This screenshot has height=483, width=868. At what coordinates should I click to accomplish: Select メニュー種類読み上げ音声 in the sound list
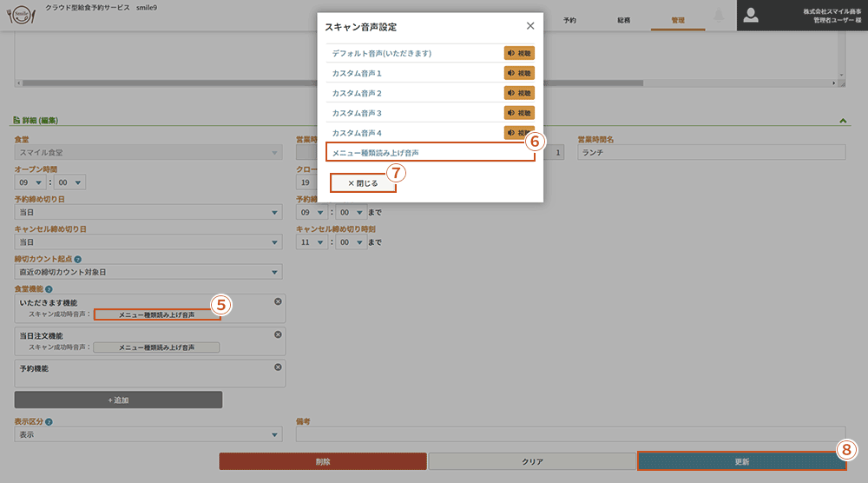pyautogui.click(x=430, y=153)
